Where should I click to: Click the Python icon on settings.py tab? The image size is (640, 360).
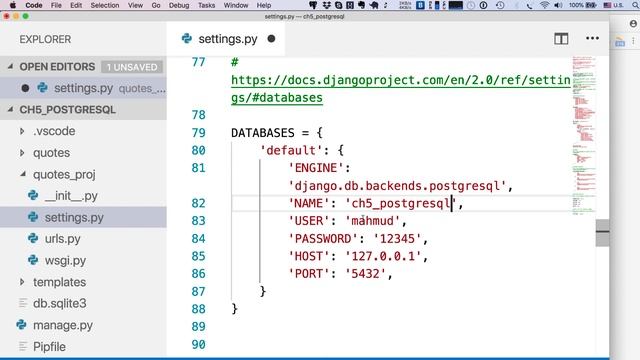tap(187, 39)
